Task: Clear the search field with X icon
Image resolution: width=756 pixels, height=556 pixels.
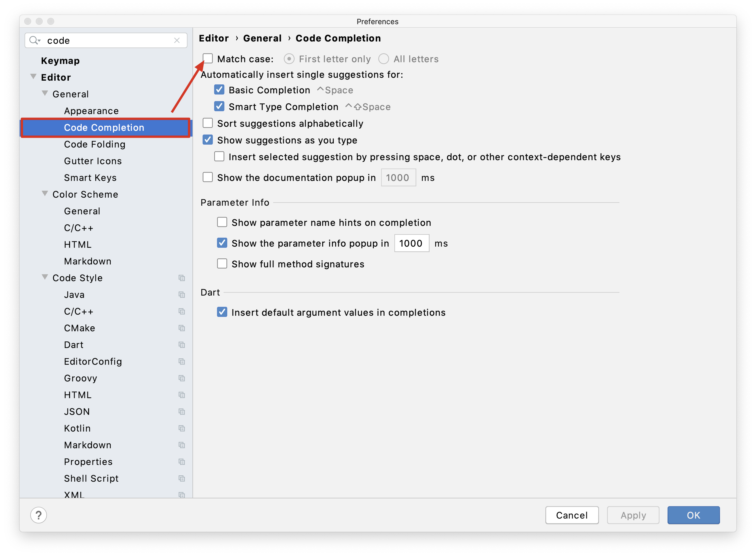Action: tap(177, 40)
